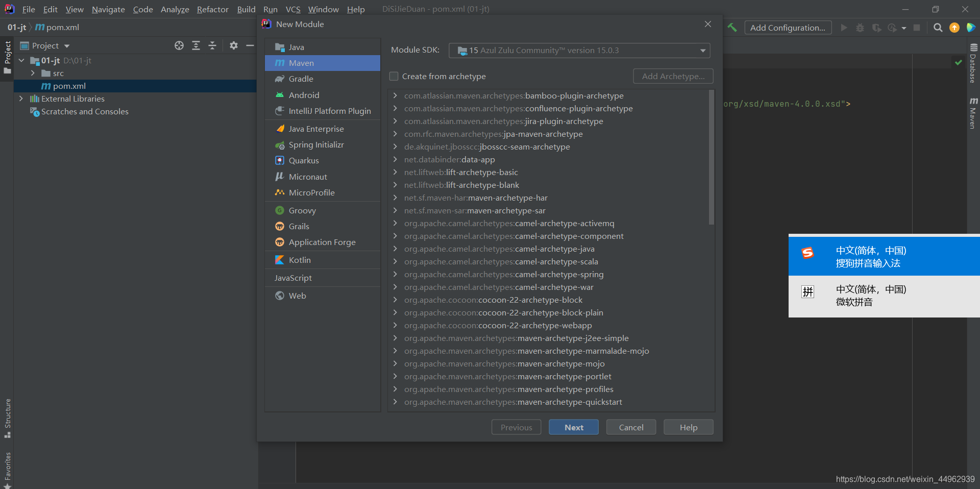Close the New Module dialog
The image size is (980, 489).
[x=708, y=24]
